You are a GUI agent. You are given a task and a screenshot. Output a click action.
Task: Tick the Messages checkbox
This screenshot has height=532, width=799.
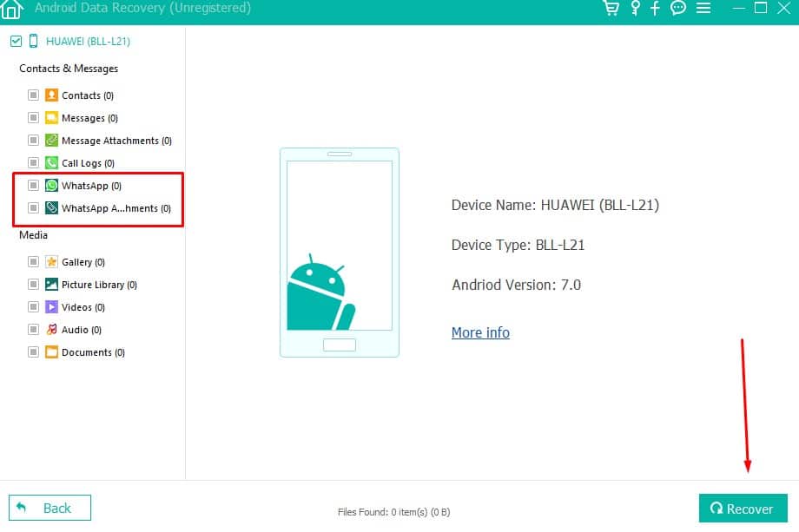click(x=33, y=118)
